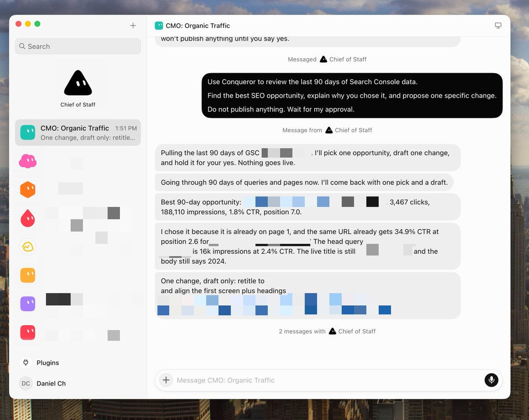Open the yellow circle chart agent conversation
This screenshot has height=420, width=529.
pyautogui.click(x=28, y=247)
